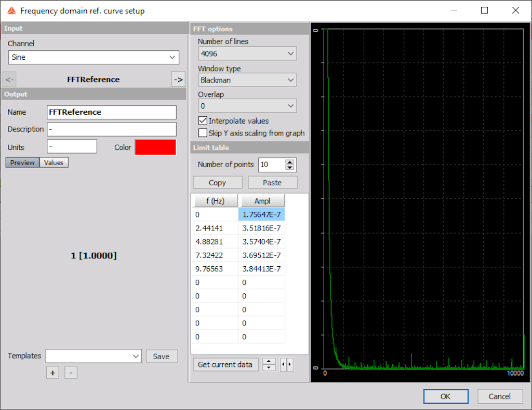Click the up arrow beside Get current data
This screenshot has width=532, height=410.
pos(269,361)
